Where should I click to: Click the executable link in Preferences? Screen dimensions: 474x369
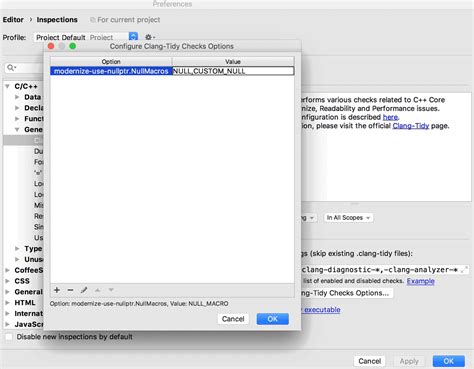[x=322, y=310]
